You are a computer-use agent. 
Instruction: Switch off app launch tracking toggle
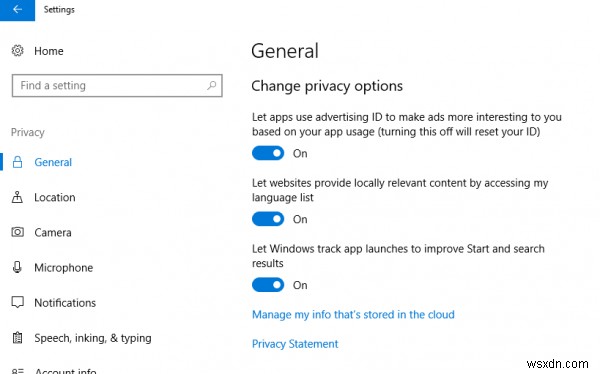268,285
